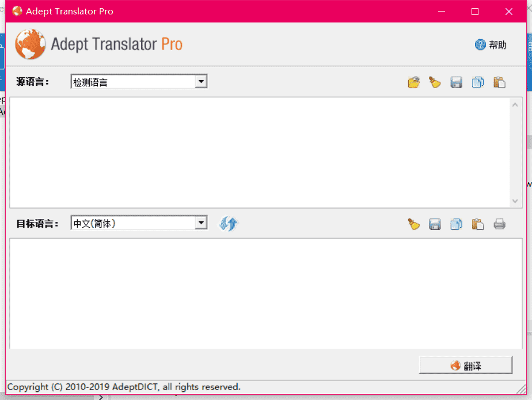Open a file into source text
The height and width of the screenshot is (400, 532).
point(413,82)
